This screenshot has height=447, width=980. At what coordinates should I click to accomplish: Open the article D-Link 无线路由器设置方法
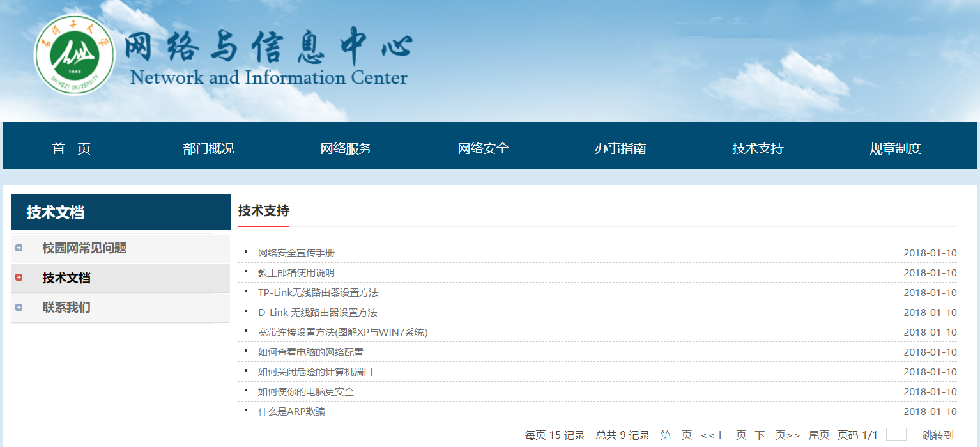tap(318, 312)
